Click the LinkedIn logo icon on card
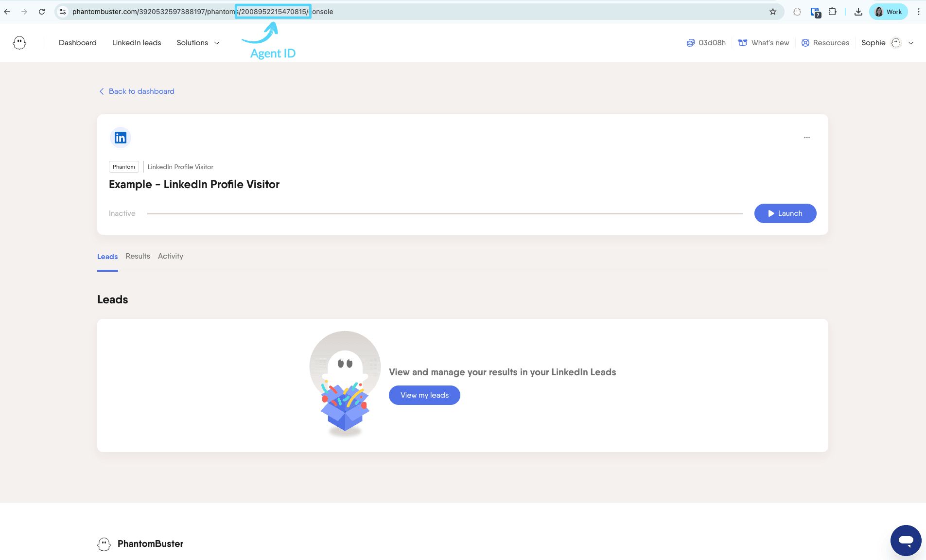This screenshot has height=560, width=926. point(121,138)
